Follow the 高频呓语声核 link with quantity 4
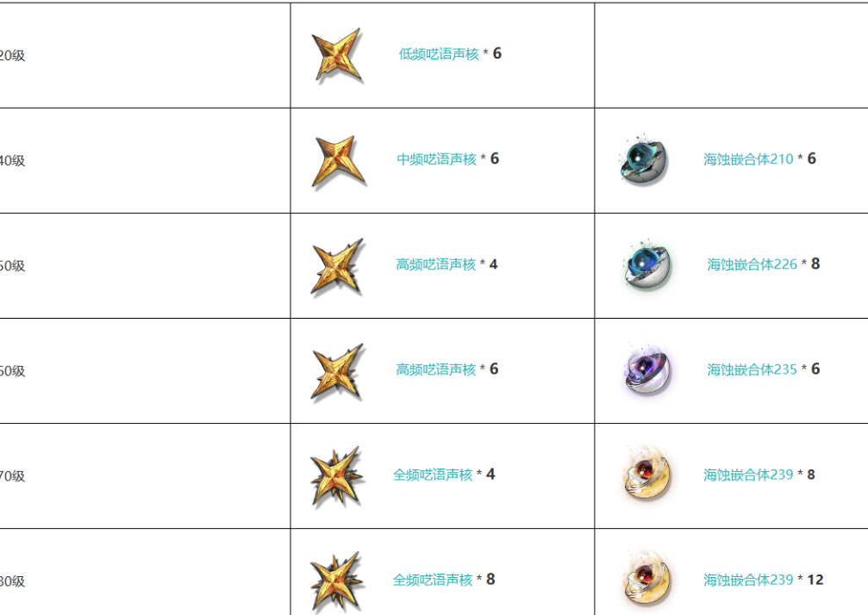Screen dimensions: 868x615 pos(435,264)
